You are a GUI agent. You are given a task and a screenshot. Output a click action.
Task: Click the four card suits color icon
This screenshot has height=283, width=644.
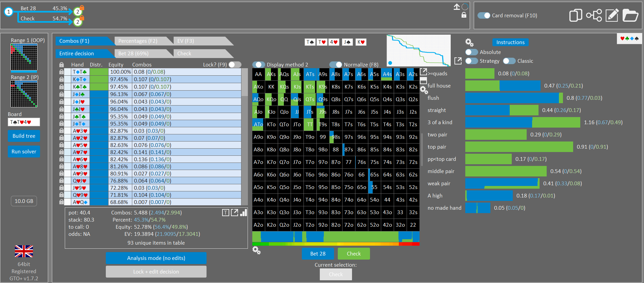[629, 38]
